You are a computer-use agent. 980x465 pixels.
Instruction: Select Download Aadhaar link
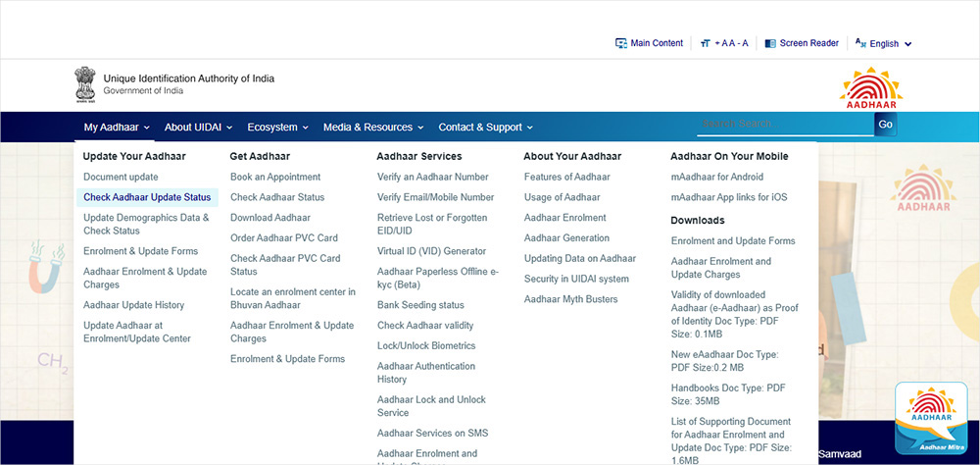coord(269,218)
